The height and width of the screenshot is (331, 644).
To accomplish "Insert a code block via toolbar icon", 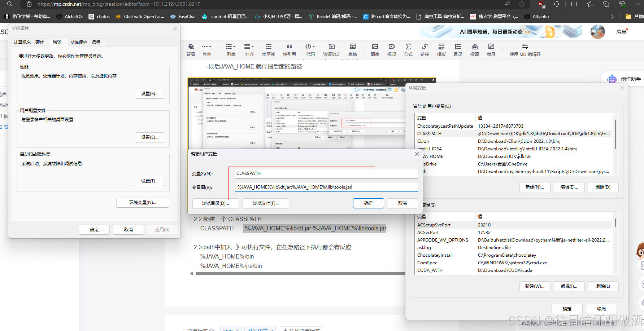I will coord(308,47).
